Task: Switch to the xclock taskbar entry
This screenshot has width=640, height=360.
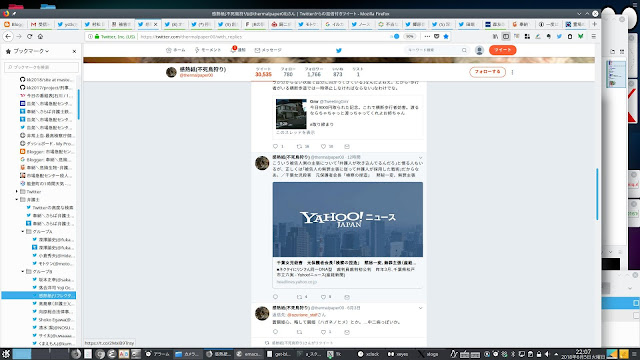Action: (x=369, y=354)
